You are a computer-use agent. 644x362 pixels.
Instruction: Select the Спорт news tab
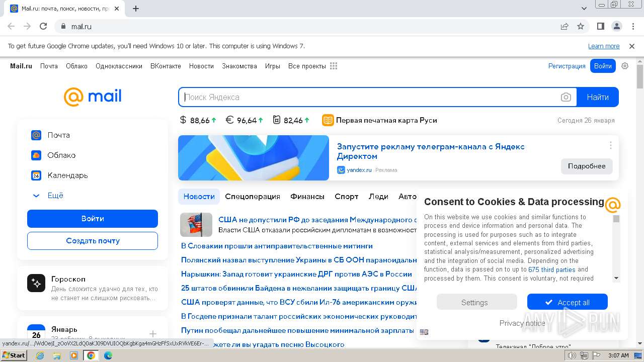[347, 197]
